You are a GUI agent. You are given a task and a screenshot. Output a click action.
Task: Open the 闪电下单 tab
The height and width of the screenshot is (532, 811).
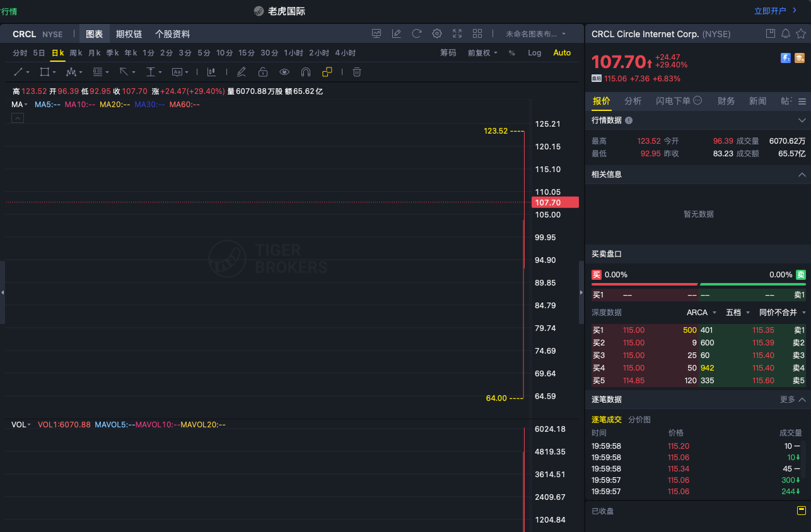673,101
